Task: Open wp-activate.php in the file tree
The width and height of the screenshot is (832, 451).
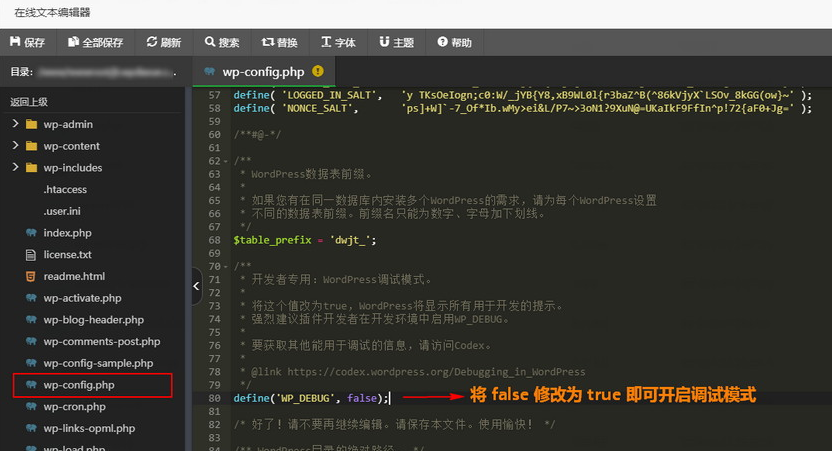Action: [82, 298]
